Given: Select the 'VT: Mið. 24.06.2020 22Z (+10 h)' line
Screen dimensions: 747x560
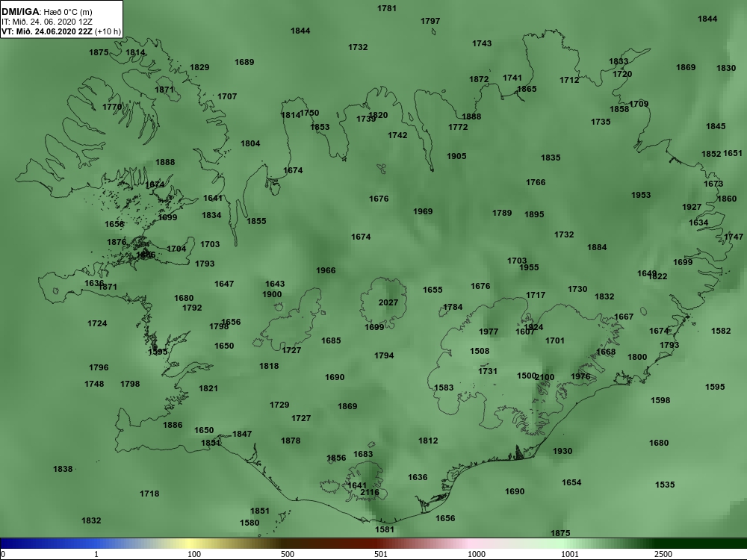Looking at the screenshot, I should click(61, 32).
